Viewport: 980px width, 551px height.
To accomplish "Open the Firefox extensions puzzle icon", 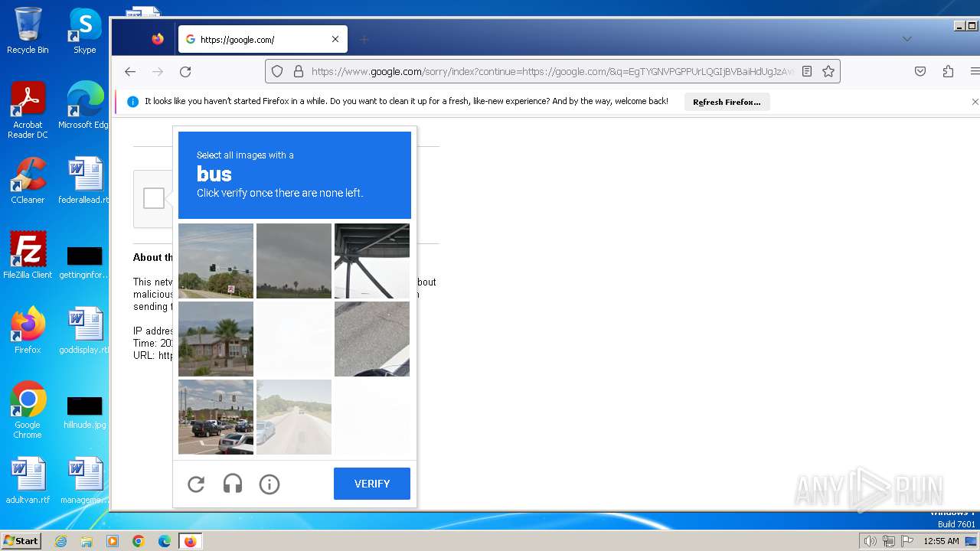I will point(948,71).
